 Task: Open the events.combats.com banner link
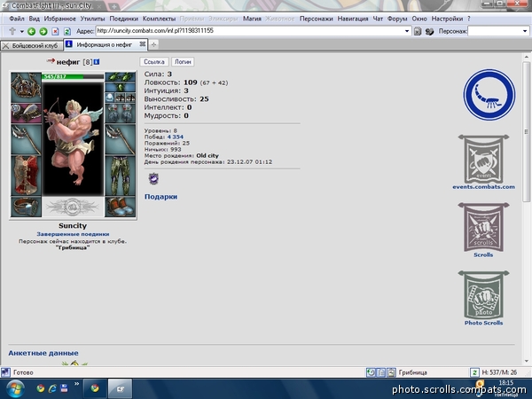pos(483,162)
